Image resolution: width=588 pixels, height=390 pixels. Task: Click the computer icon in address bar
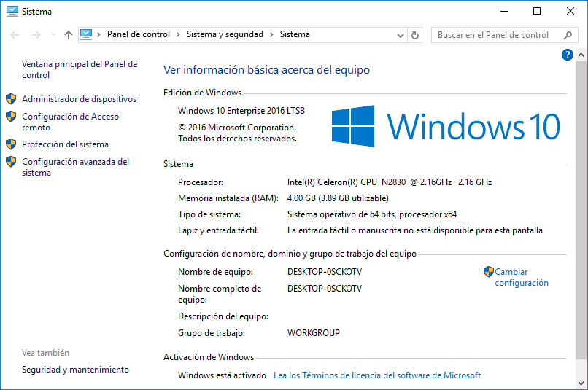tap(86, 34)
